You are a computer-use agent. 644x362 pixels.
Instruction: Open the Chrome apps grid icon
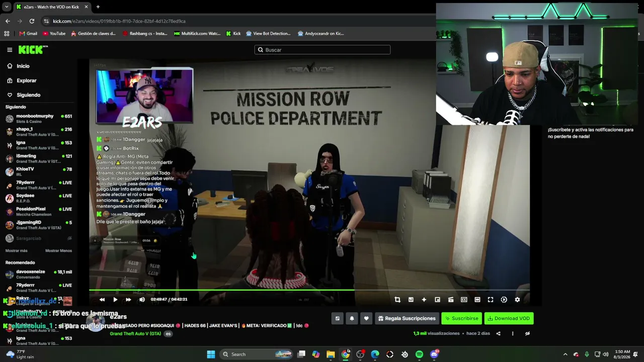7,34
